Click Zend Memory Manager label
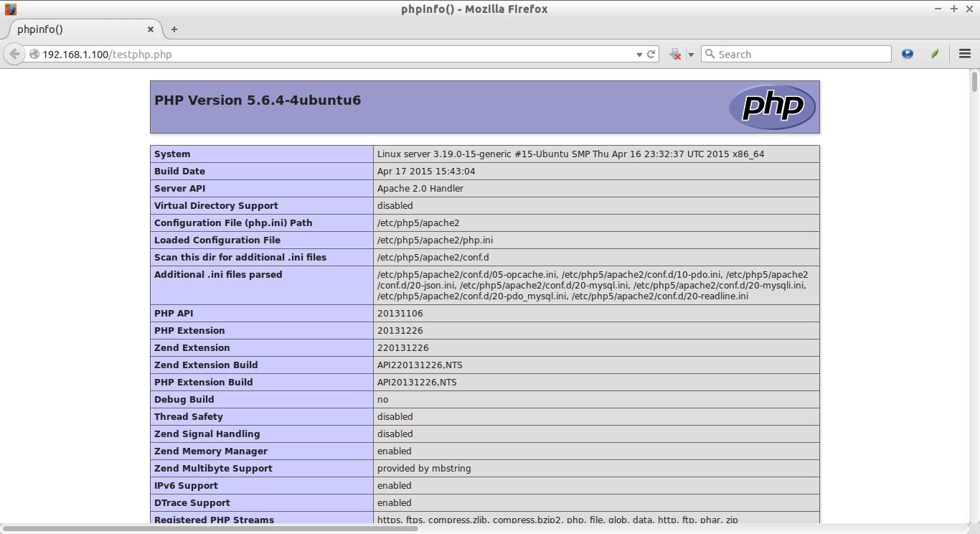The width and height of the screenshot is (980, 534). click(x=211, y=451)
